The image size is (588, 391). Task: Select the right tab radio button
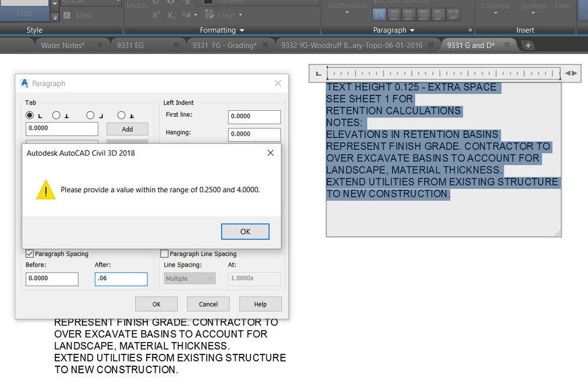pyautogui.click(x=90, y=115)
